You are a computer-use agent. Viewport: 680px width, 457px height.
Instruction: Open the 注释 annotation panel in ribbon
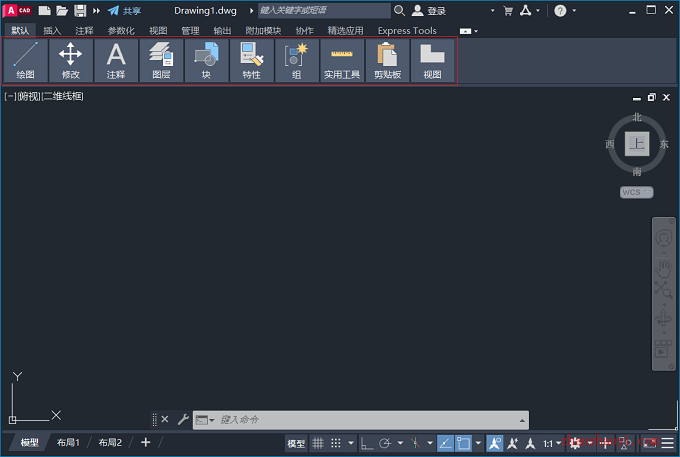116,60
